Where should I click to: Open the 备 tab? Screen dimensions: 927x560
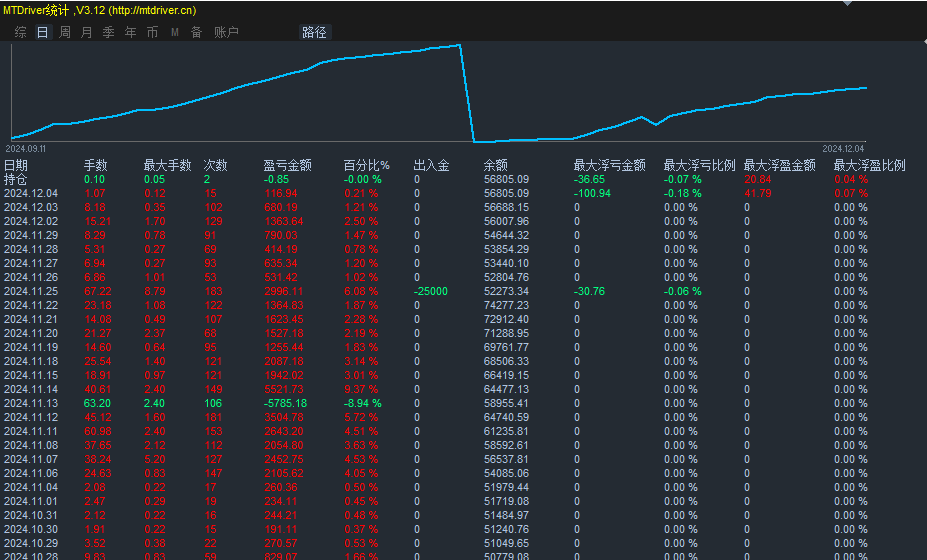pyautogui.click(x=196, y=32)
